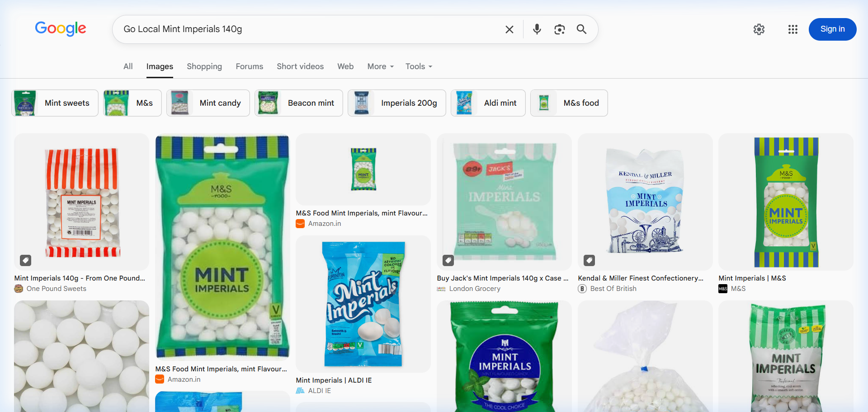Open quick settings gear icon
Viewport: 868px width, 412px height.
click(759, 29)
